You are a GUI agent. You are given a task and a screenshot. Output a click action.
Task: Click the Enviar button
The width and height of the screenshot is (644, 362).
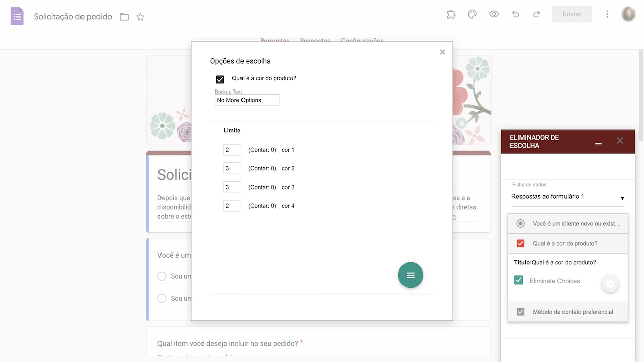click(x=572, y=14)
